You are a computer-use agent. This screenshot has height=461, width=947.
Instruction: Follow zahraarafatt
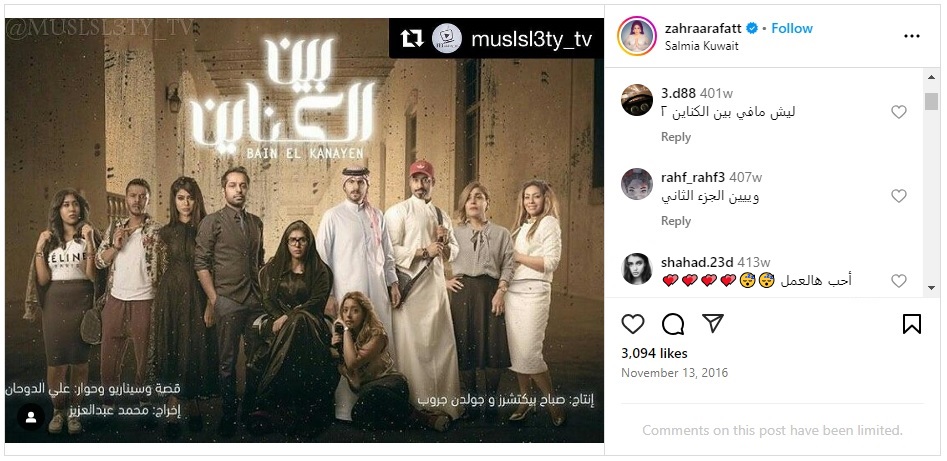point(792,28)
